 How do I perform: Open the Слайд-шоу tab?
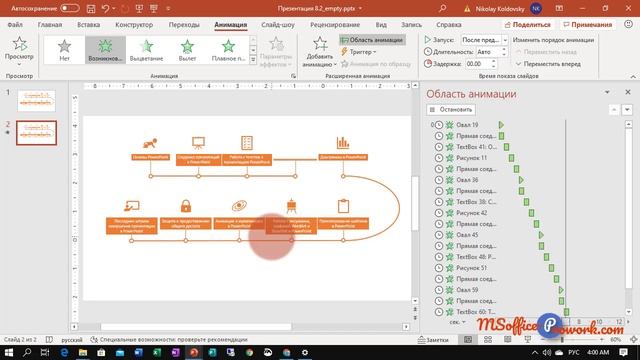[x=278, y=25]
